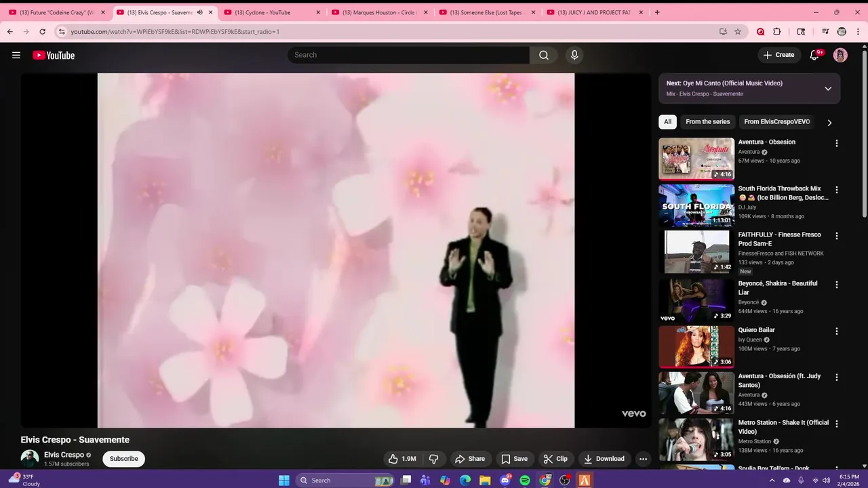This screenshot has width=868, height=488.
Task: Share the Suavemente video
Action: coord(470,459)
